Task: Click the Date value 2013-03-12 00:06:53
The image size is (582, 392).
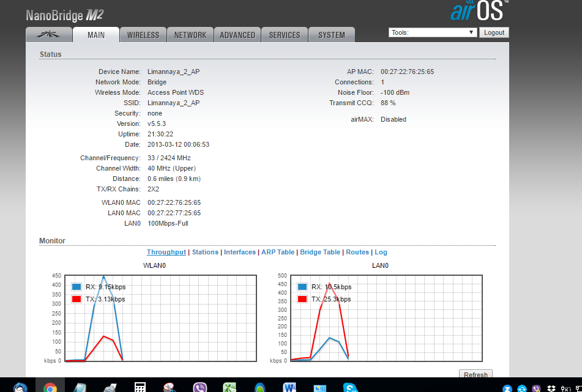Action: point(178,144)
